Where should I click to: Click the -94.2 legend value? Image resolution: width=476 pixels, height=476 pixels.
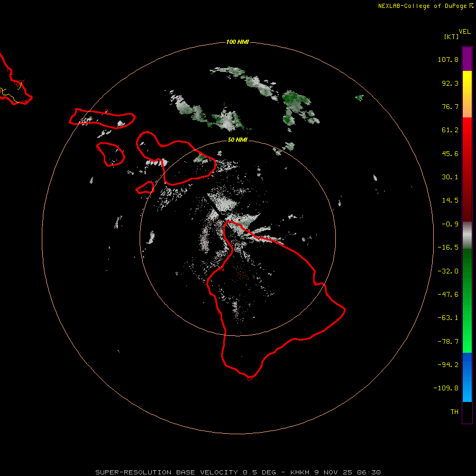point(448,365)
